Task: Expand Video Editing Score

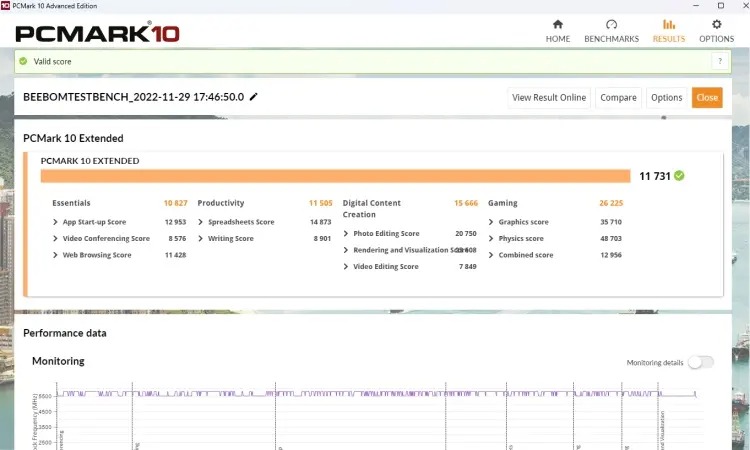Action: tap(346, 266)
